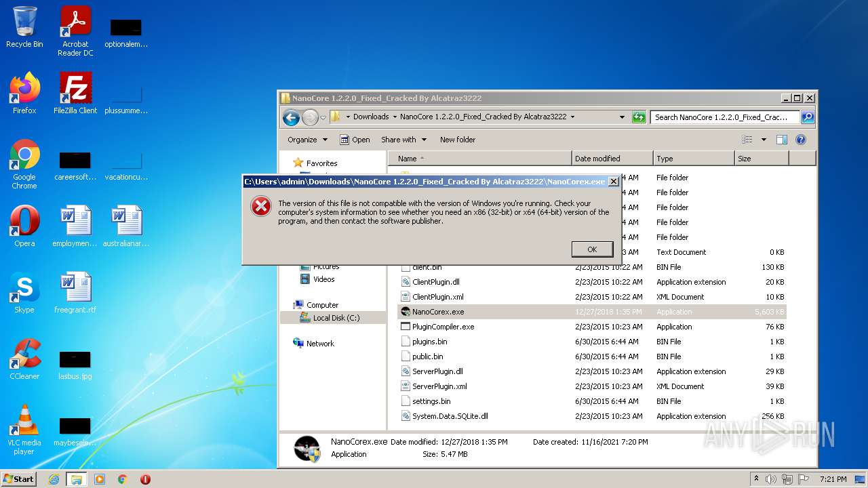
Task: Expand the address bar history dropdown
Action: (622, 117)
